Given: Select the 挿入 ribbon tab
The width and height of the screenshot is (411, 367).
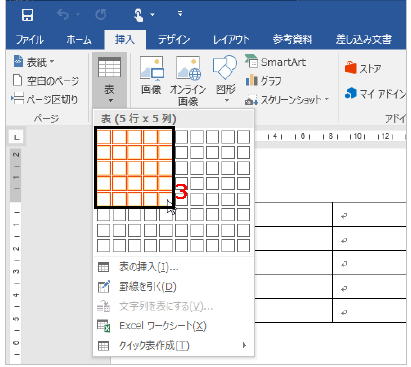Looking at the screenshot, I should coord(125,40).
